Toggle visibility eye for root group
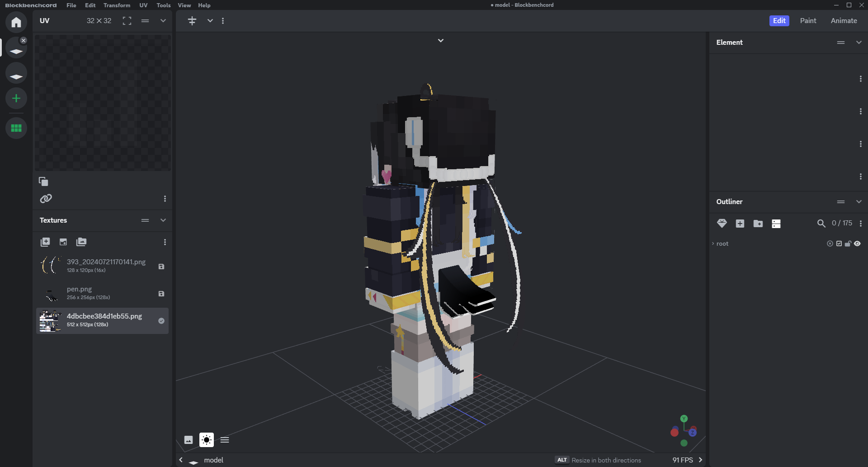This screenshot has width=868, height=467. click(x=857, y=243)
